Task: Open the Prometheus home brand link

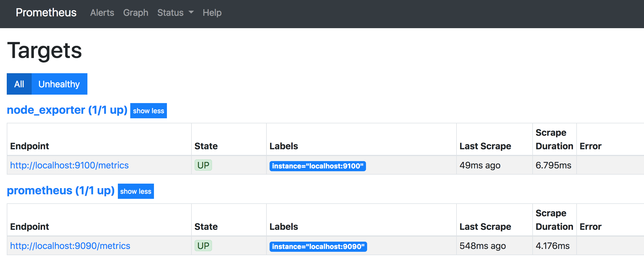Action: click(x=46, y=13)
